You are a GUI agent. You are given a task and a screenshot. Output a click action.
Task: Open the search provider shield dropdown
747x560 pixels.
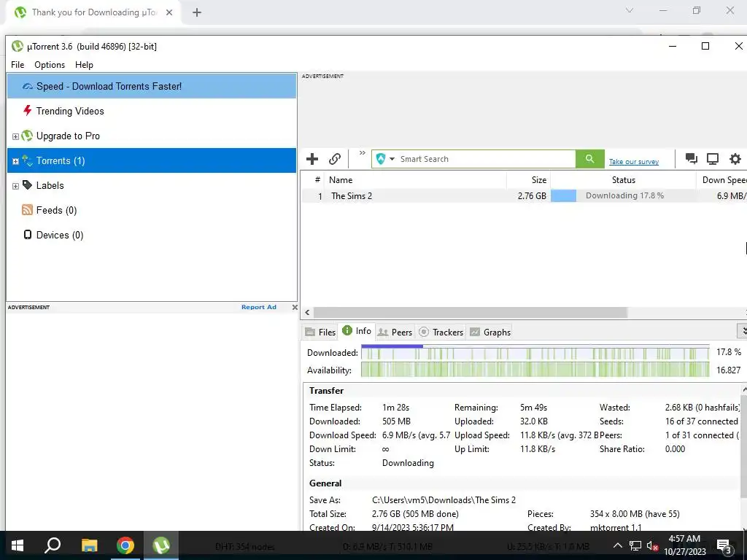pyautogui.click(x=385, y=158)
